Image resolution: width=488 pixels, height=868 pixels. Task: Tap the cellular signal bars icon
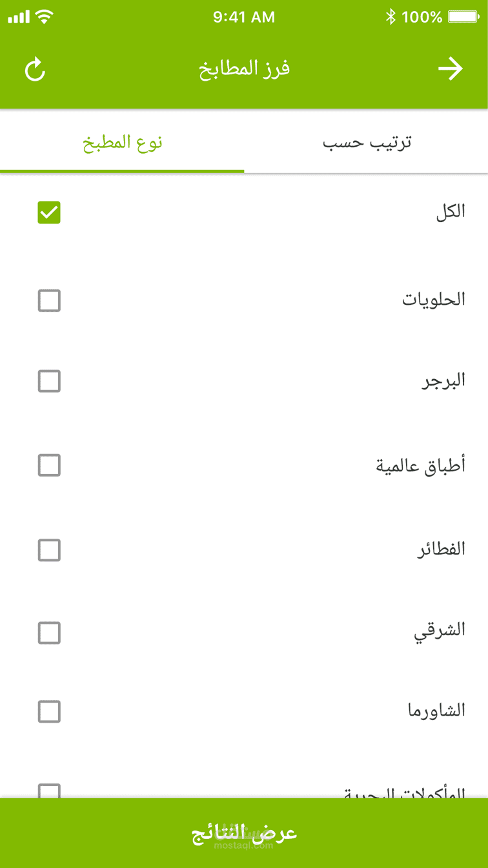click(19, 17)
